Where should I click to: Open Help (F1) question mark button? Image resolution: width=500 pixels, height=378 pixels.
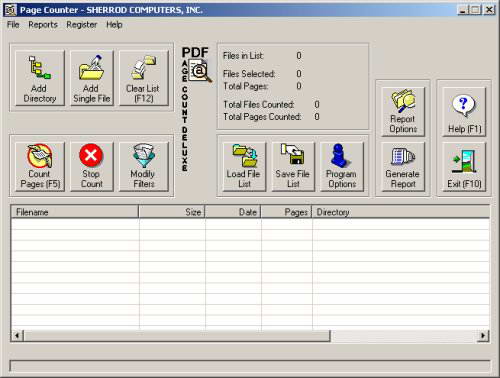pos(464,112)
